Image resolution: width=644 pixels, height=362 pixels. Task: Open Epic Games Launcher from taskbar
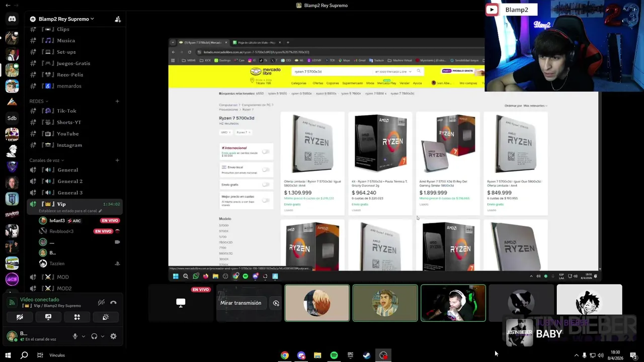click(350, 355)
